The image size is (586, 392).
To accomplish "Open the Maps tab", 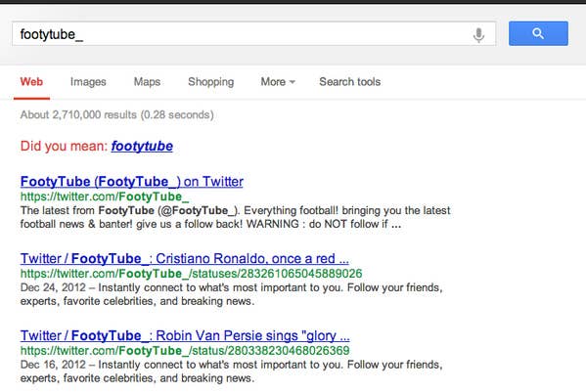I will pos(147,82).
